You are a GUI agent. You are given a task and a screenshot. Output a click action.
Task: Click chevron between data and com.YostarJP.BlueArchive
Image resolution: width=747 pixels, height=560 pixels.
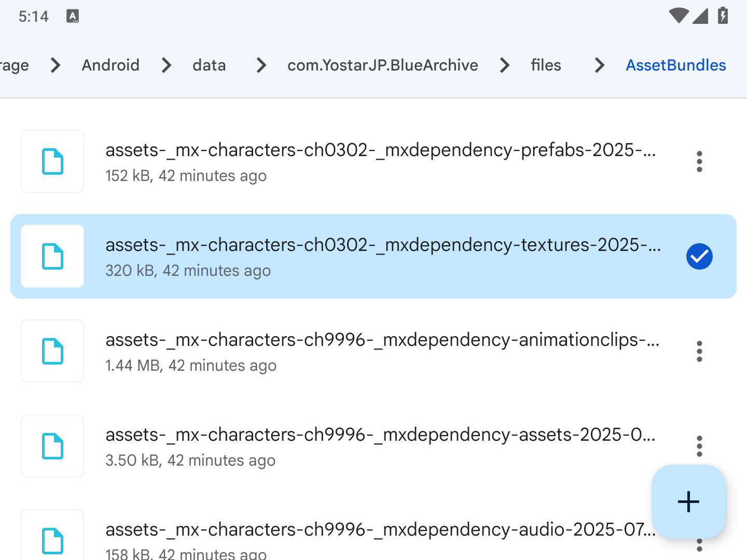(x=261, y=65)
